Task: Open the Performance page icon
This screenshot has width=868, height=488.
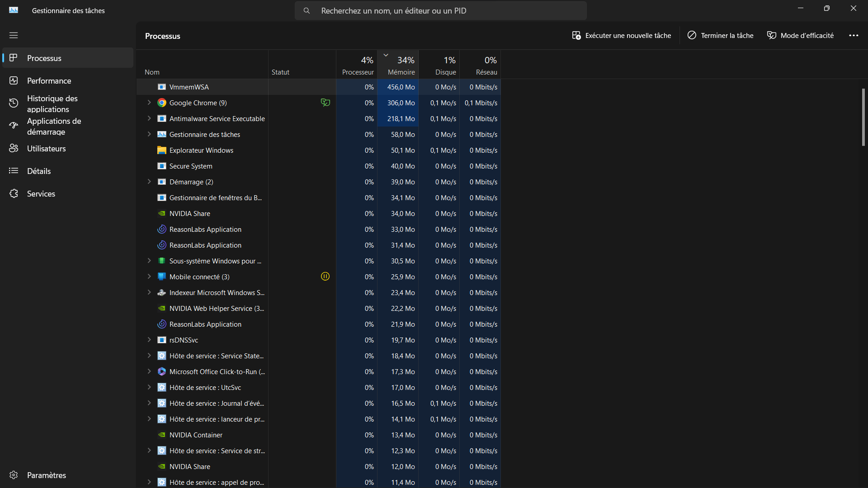Action: click(x=14, y=80)
